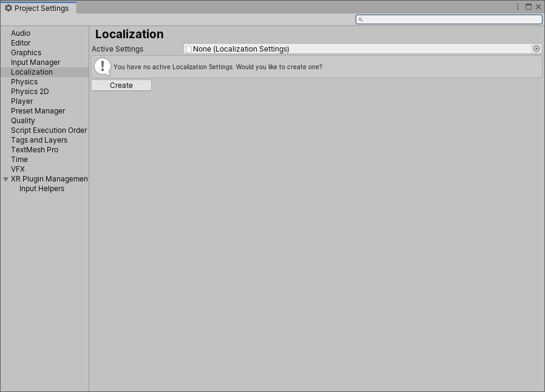This screenshot has width=545, height=392.
Task: Select the Audio settings category
Action: pyautogui.click(x=21, y=33)
